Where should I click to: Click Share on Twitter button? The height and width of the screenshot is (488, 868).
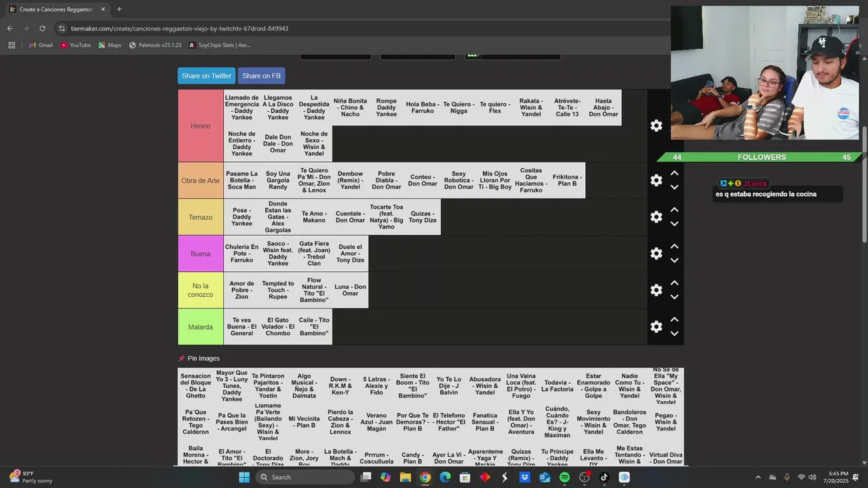[x=206, y=76]
